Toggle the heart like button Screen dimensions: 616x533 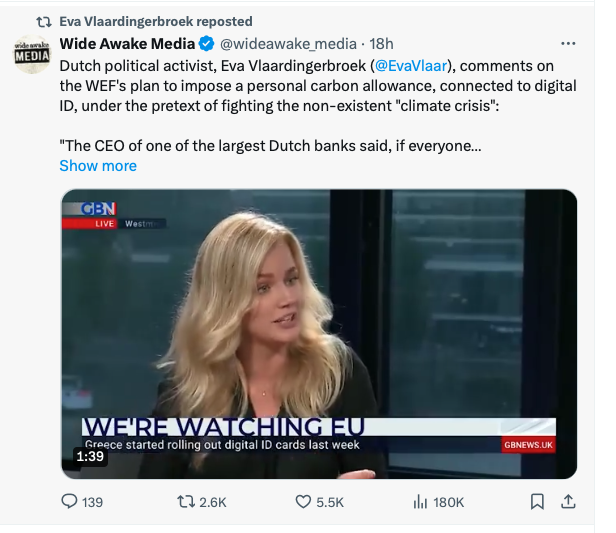click(303, 502)
